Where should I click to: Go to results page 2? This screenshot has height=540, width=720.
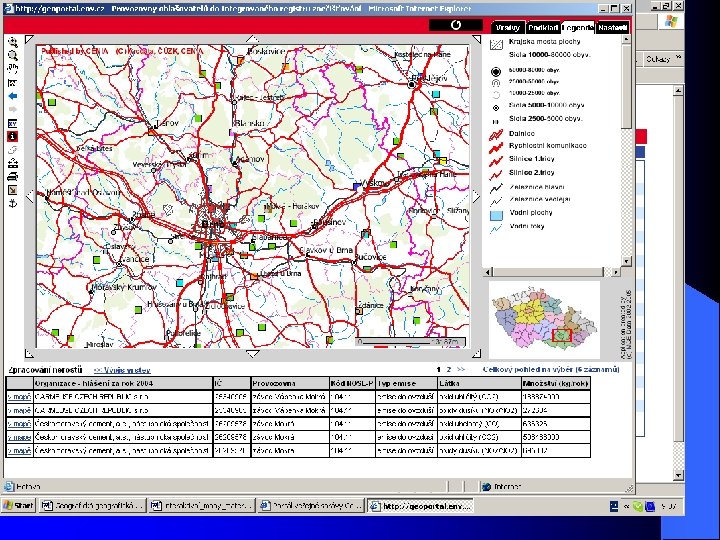(x=449, y=370)
